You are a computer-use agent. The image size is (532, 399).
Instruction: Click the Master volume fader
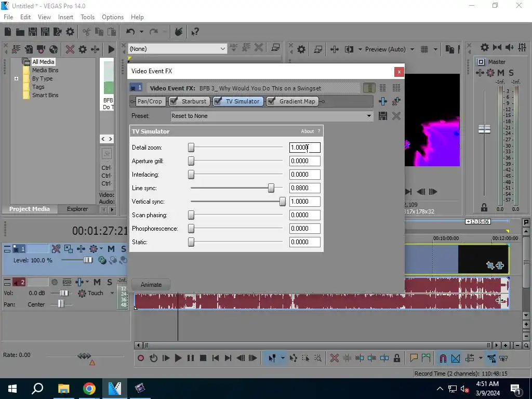pos(484,129)
